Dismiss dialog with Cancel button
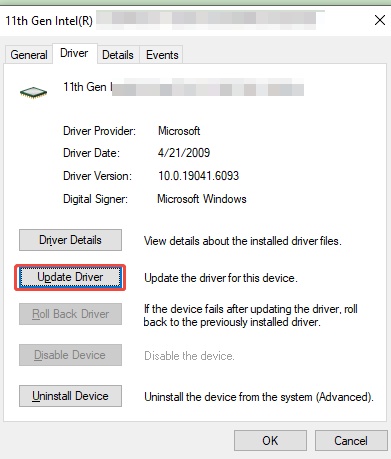This screenshot has height=459, width=391. click(351, 441)
